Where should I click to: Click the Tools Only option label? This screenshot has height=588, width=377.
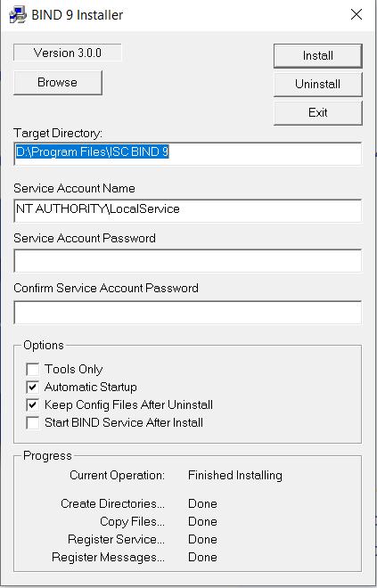pyautogui.click(x=73, y=370)
